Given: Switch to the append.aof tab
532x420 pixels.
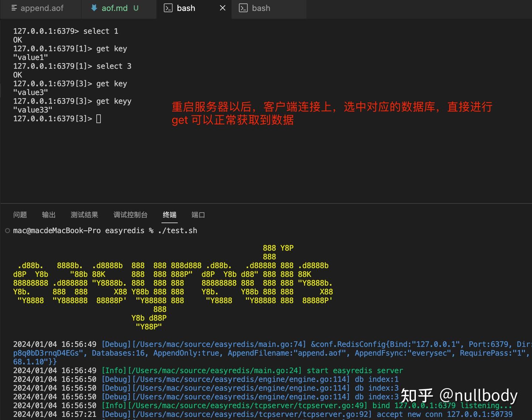Looking at the screenshot, I should click(41, 8).
